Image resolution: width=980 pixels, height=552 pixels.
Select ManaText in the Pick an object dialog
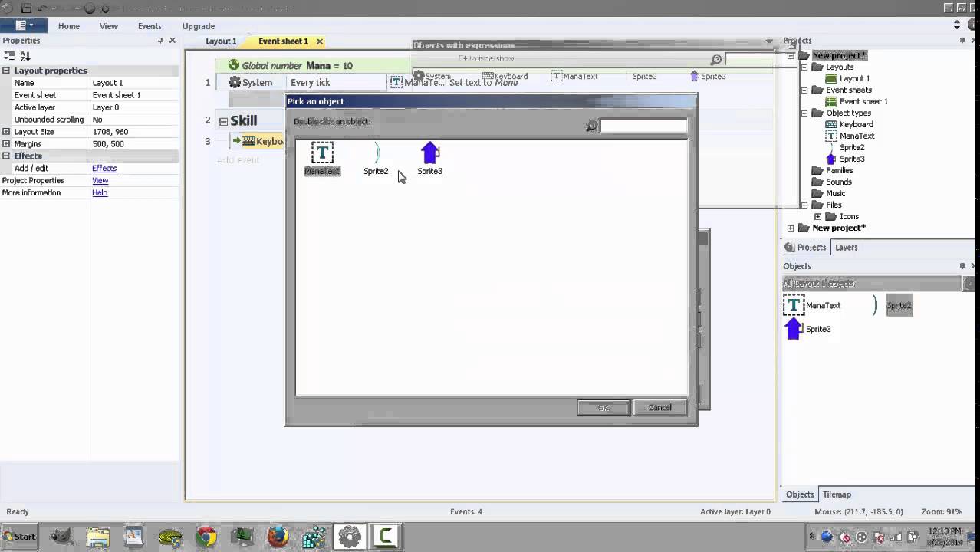(322, 159)
